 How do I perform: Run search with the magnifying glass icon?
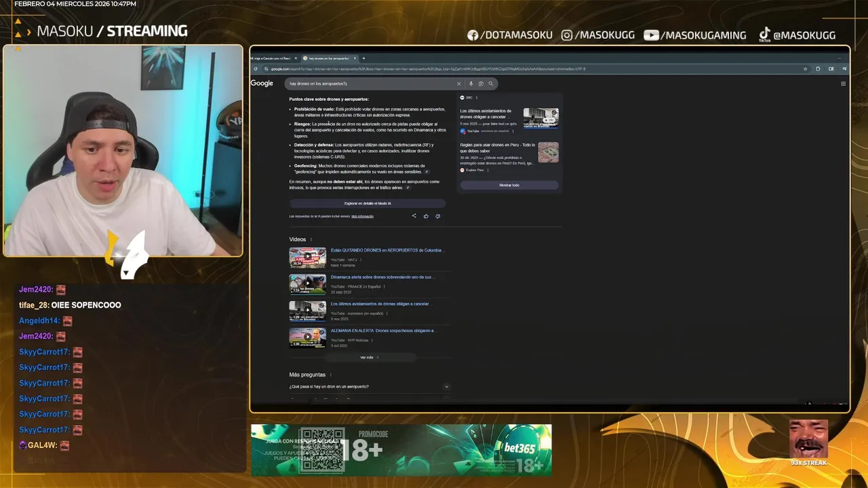pos(490,83)
